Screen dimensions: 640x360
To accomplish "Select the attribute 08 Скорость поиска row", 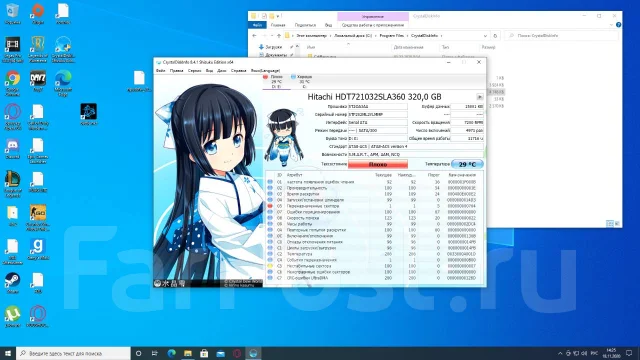I will click(x=374, y=218).
